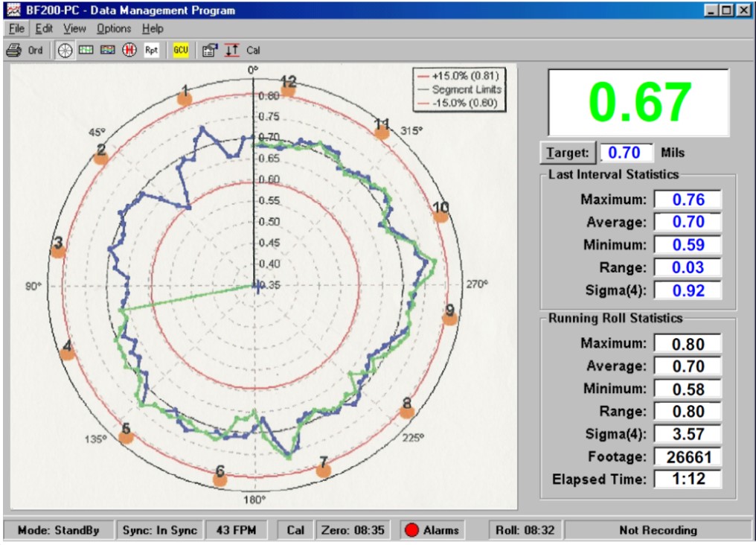Click the up-down arrows limits icon

pyautogui.click(x=232, y=51)
